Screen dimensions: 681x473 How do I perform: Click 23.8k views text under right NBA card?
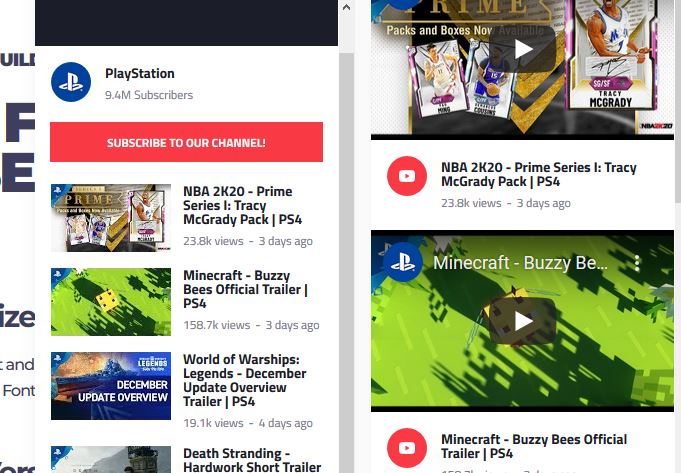471,203
